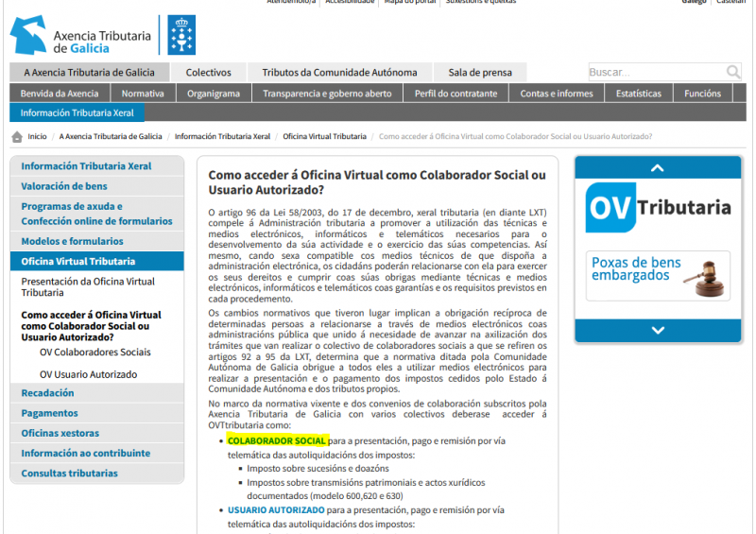Open Información ao contribuínte sidebar item
Image resolution: width=756 pixels, height=534 pixels.
97,454
